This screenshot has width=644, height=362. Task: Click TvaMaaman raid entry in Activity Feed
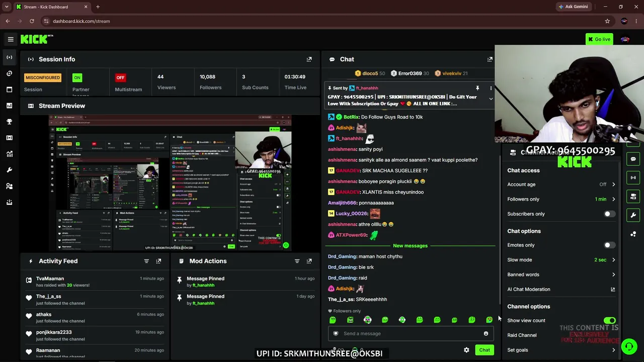[95, 282]
